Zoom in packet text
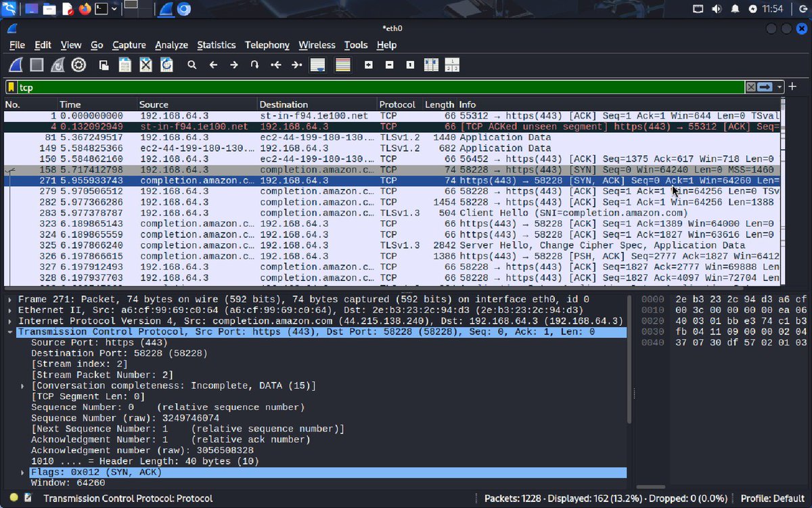Screen dimensions: 812x508 coord(369,65)
